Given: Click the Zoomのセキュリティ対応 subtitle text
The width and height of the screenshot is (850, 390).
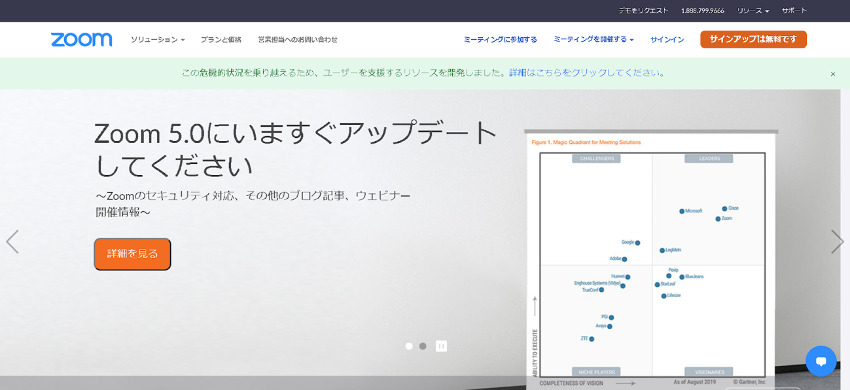Looking at the screenshot, I should click(253, 203).
